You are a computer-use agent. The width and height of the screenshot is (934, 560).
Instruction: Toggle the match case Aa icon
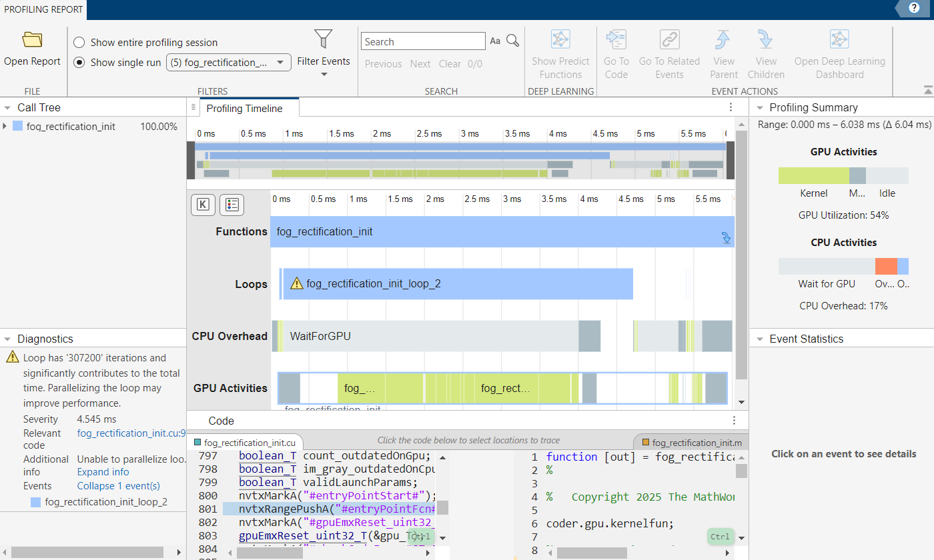pos(495,41)
